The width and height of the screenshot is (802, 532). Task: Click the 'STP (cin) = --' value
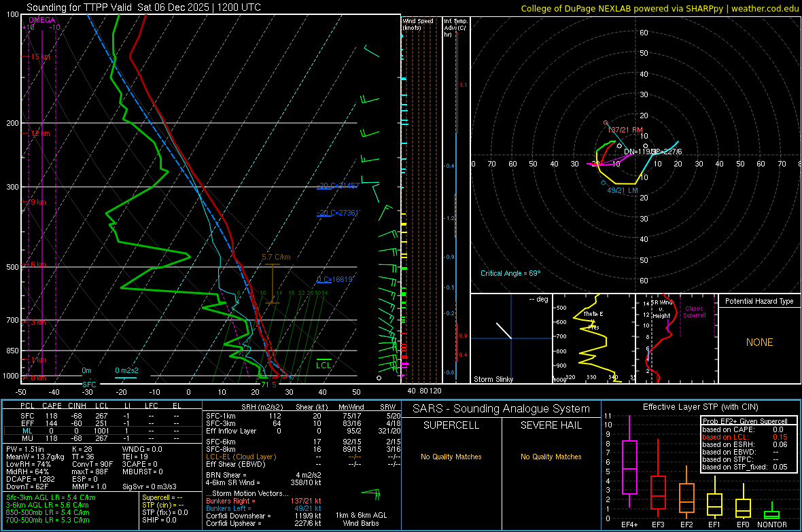162,505
